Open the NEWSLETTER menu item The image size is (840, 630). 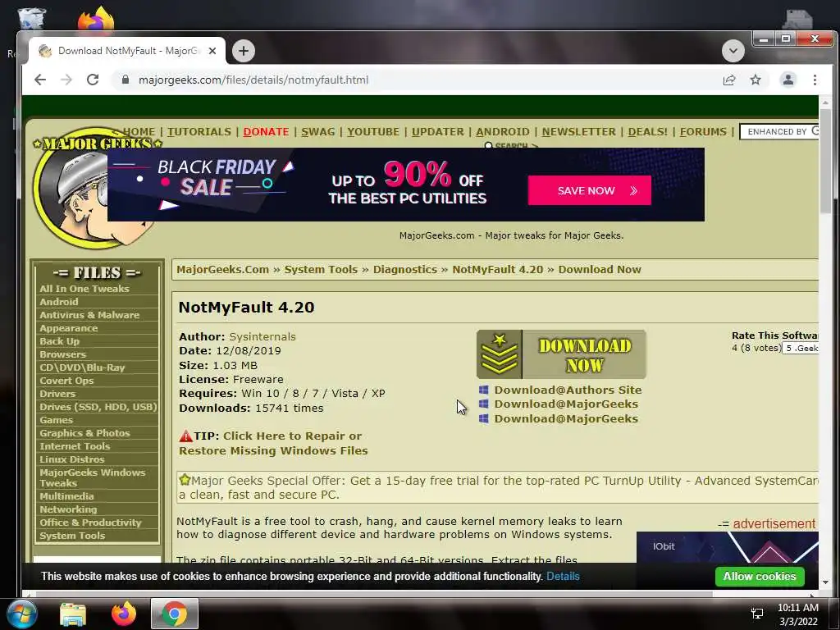pyautogui.click(x=578, y=132)
